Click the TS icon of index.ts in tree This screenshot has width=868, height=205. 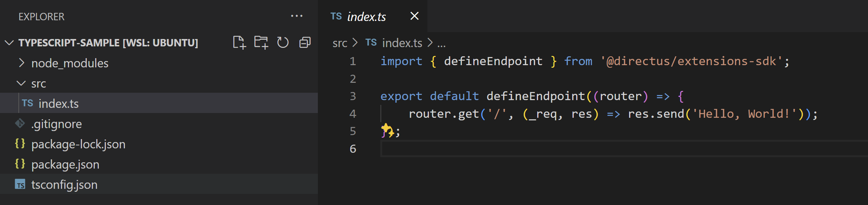point(28,103)
